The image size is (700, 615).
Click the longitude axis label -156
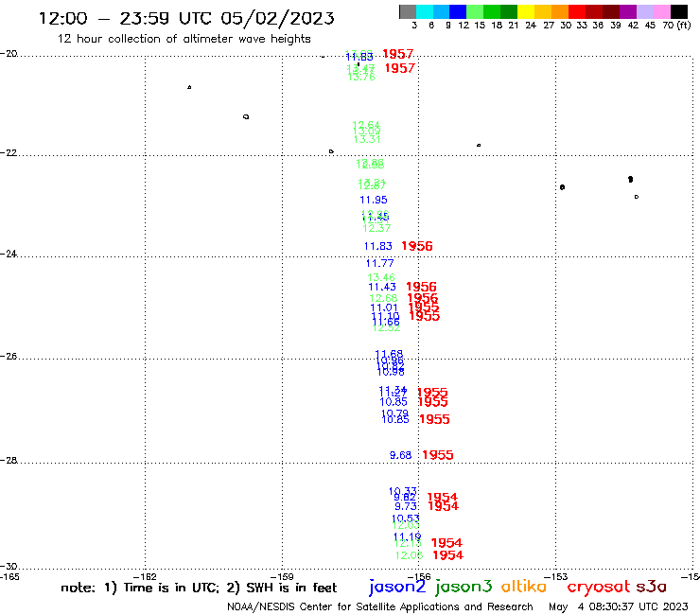coord(418,576)
